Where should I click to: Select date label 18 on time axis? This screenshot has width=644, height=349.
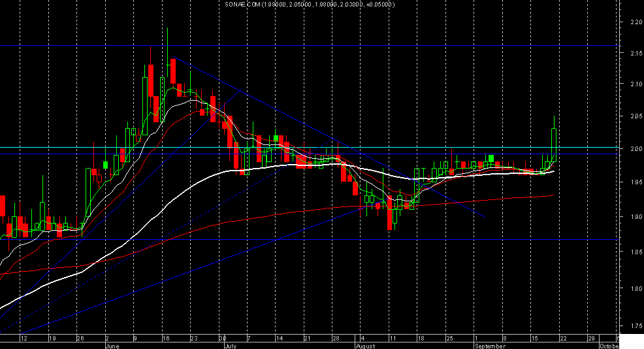[421, 339]
